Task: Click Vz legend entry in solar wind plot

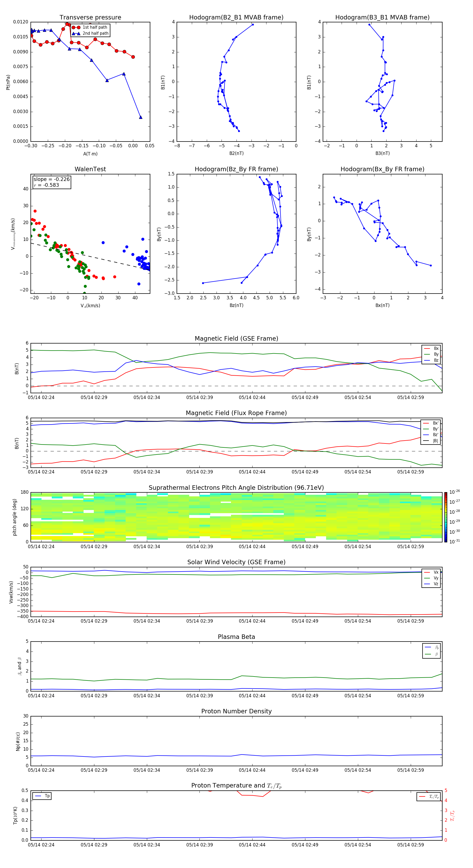Action: coord(431,584)
